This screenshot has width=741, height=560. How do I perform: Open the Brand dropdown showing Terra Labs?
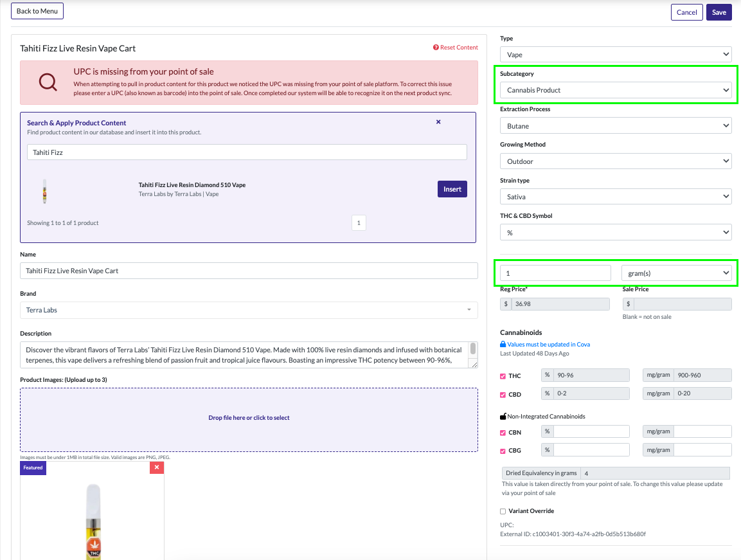pyautogui.click(x=249, y=311)
